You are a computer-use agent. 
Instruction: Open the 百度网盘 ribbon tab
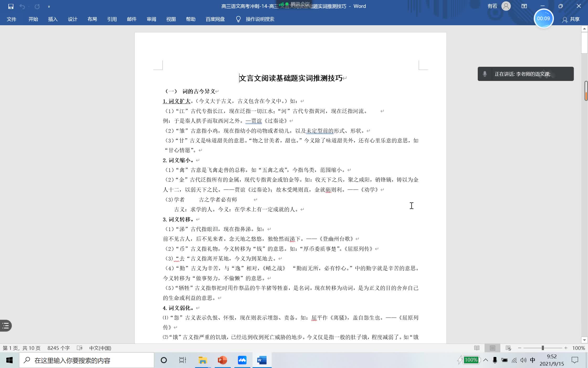215,19
